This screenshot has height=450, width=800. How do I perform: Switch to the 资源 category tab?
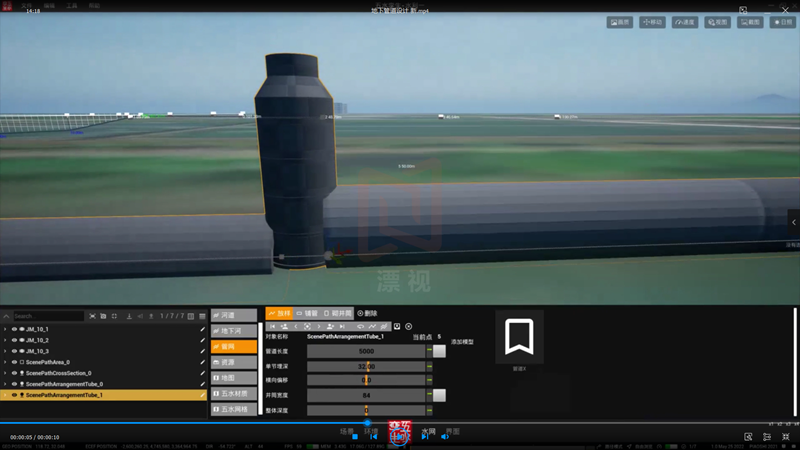[235, 362]
